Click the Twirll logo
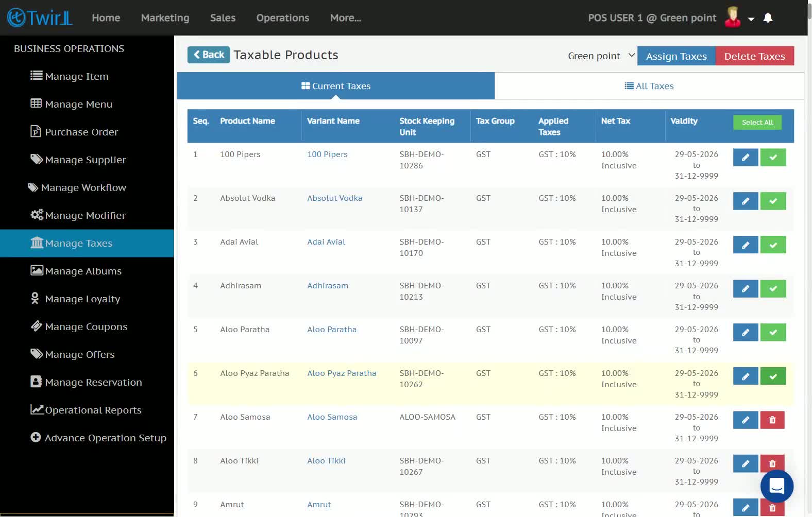This screenshot has width=812, height=517. tap(40, 18)
